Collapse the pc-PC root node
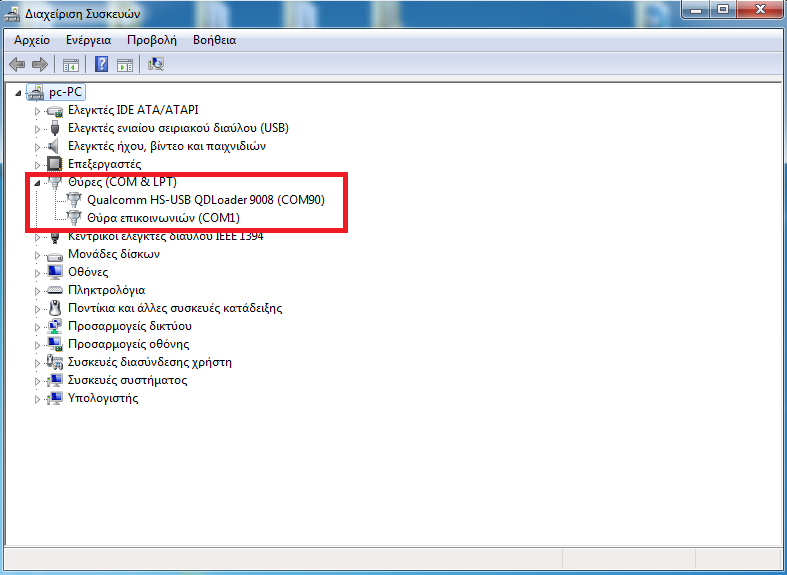This screenshot has width=787, height=575. pos(19,93)
